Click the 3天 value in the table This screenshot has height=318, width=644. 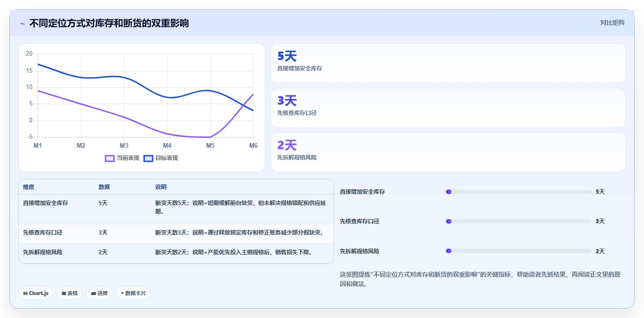click(x=103, y=232)
